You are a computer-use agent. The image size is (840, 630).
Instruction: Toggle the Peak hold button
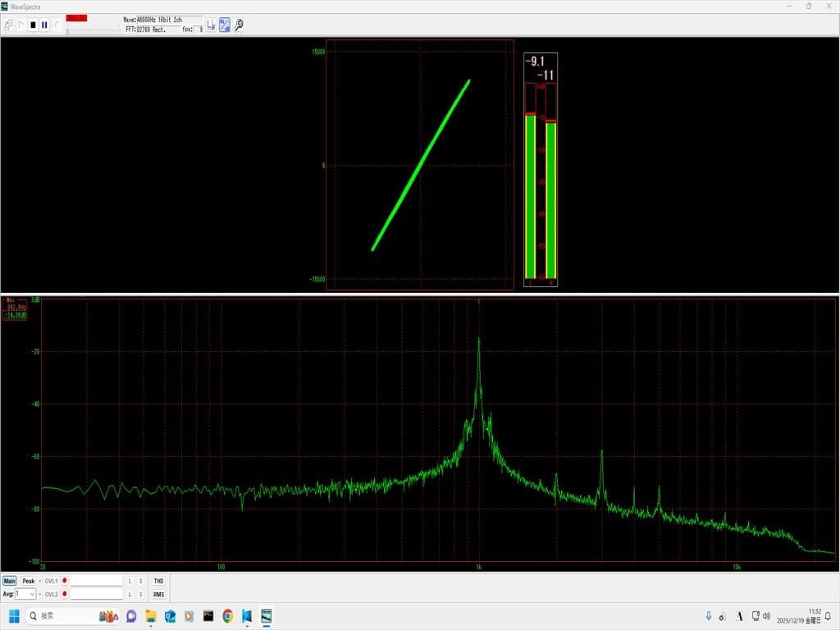(29, 581)
